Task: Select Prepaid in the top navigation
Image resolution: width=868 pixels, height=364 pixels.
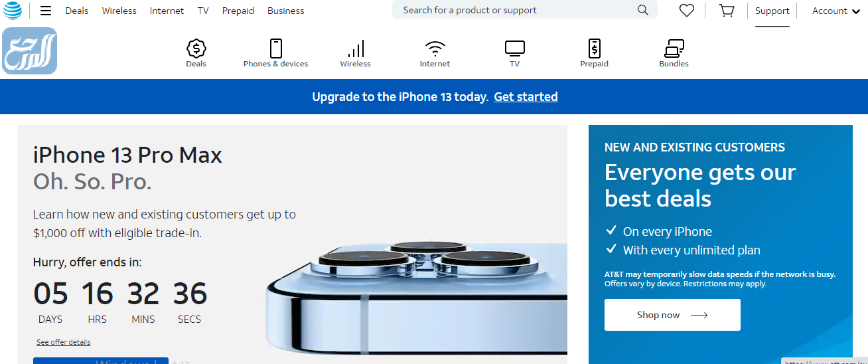Action: tap(238, 11)
